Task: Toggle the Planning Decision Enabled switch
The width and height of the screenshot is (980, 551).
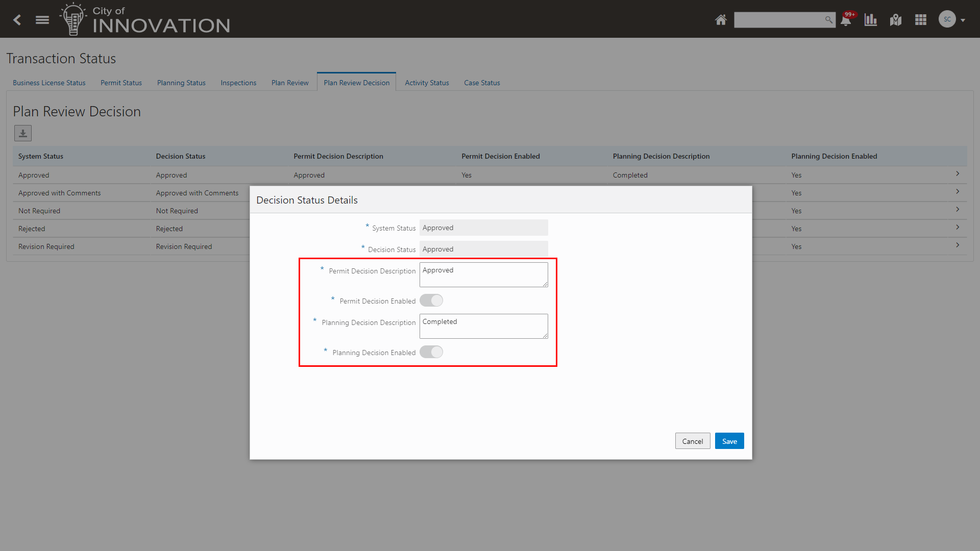Action: 431,352
